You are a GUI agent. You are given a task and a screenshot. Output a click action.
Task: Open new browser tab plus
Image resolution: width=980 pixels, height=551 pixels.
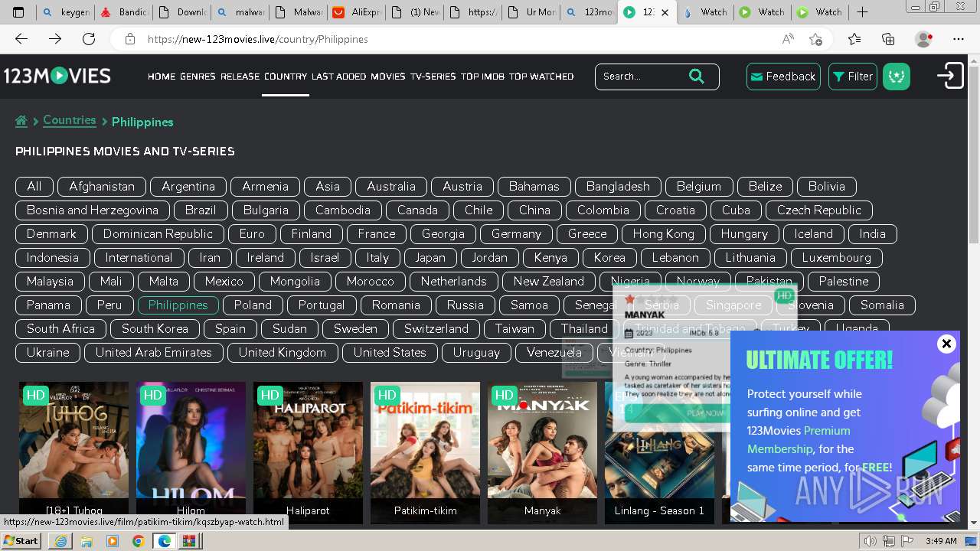coord(862,11)
